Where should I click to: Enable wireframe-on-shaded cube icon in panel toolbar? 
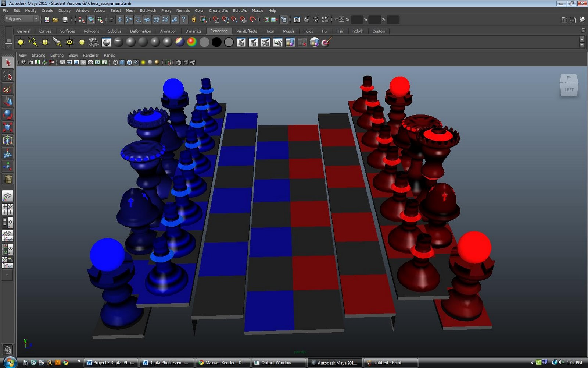click(129, 62)
